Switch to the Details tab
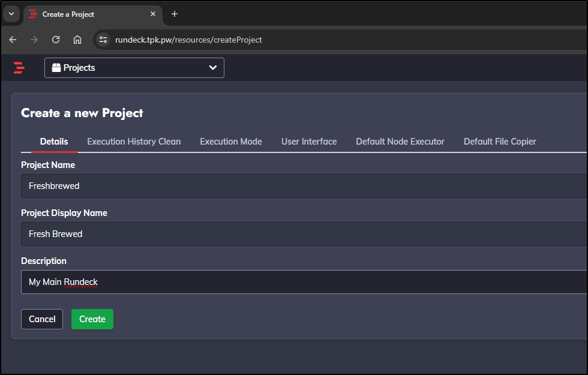The height and width of the screenshot is (375, 588). [x=54, y=142]
